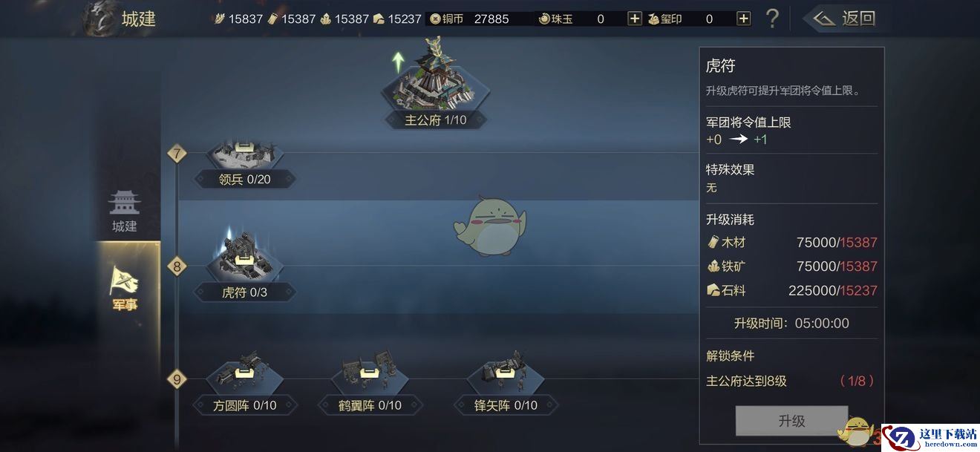The height and width of the screenshot is (452, 980).
Task: Open the 主公府 main building icon
Action: [x=436, y=83]
